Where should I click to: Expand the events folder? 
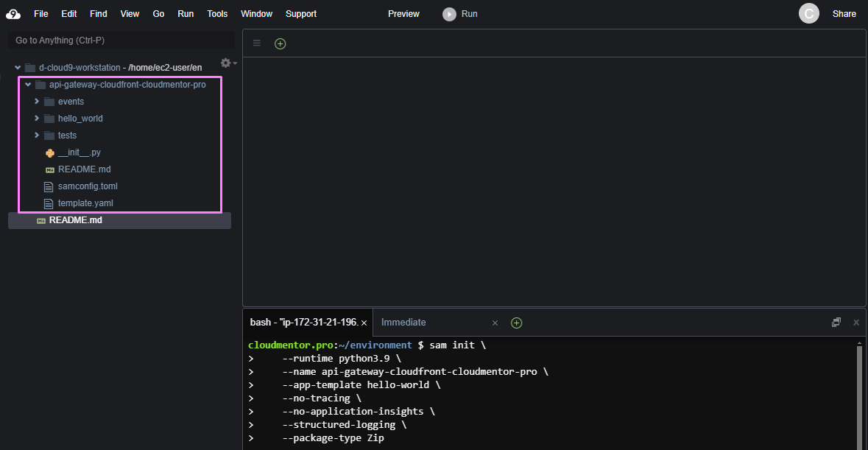click(x=37, y=101)
